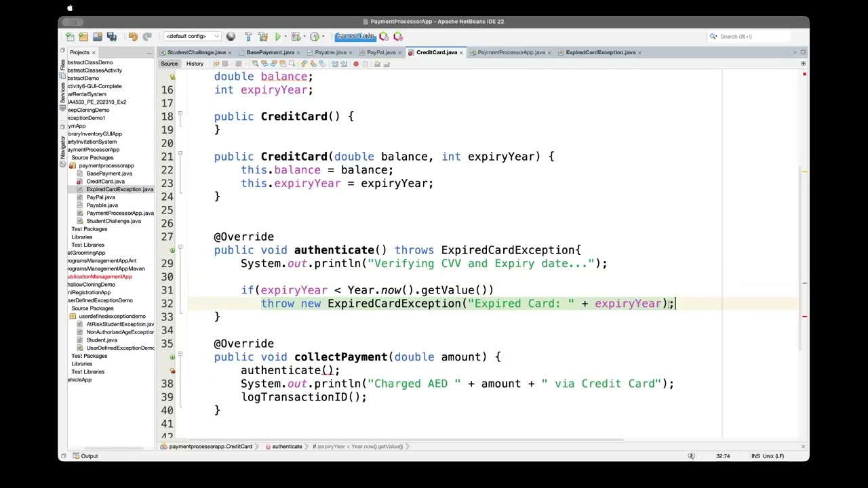Switch to StudentChallenge.java tab
The image size is (868, 488).
[197, 52]
